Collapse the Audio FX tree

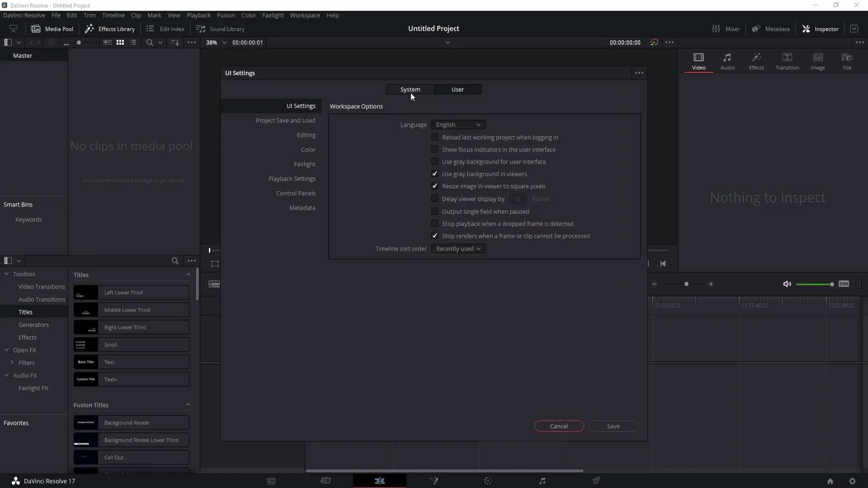(7, 375)
